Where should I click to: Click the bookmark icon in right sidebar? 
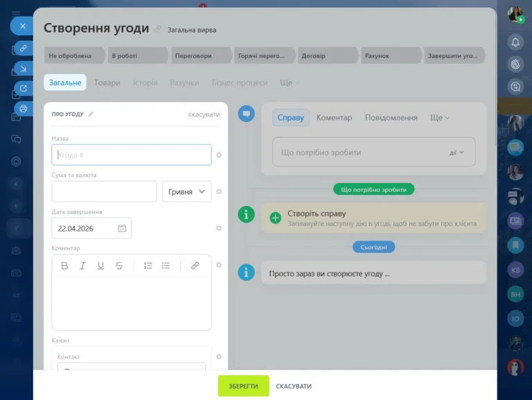click(515, 245)
